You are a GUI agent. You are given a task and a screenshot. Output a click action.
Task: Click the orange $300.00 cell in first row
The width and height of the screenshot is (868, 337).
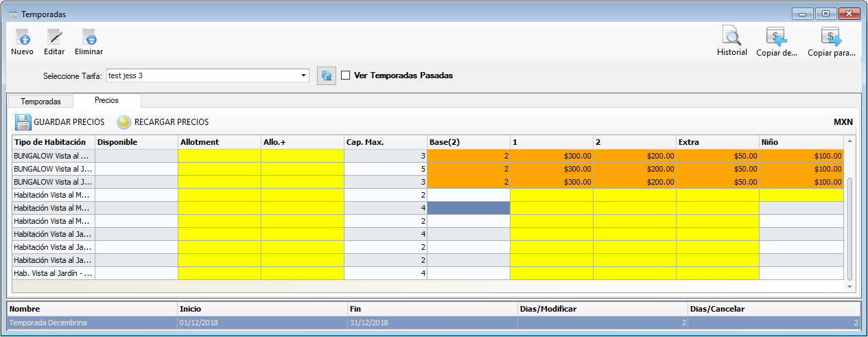click(x=552, y=156)
